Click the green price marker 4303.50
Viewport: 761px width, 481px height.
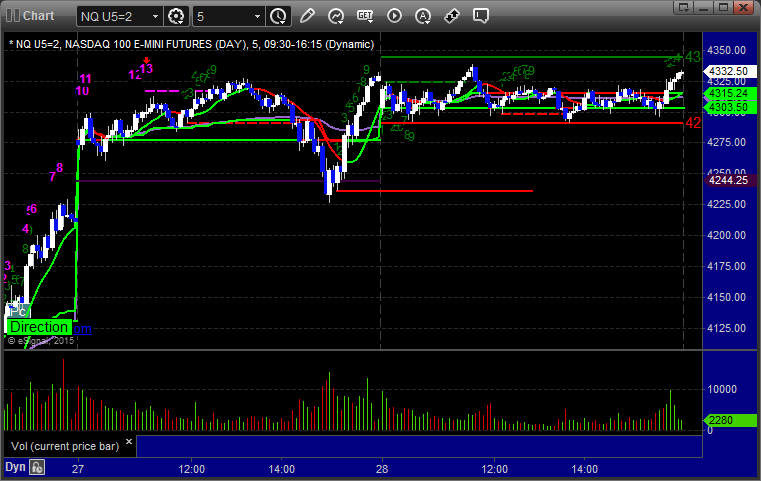(x=728, y=107)
